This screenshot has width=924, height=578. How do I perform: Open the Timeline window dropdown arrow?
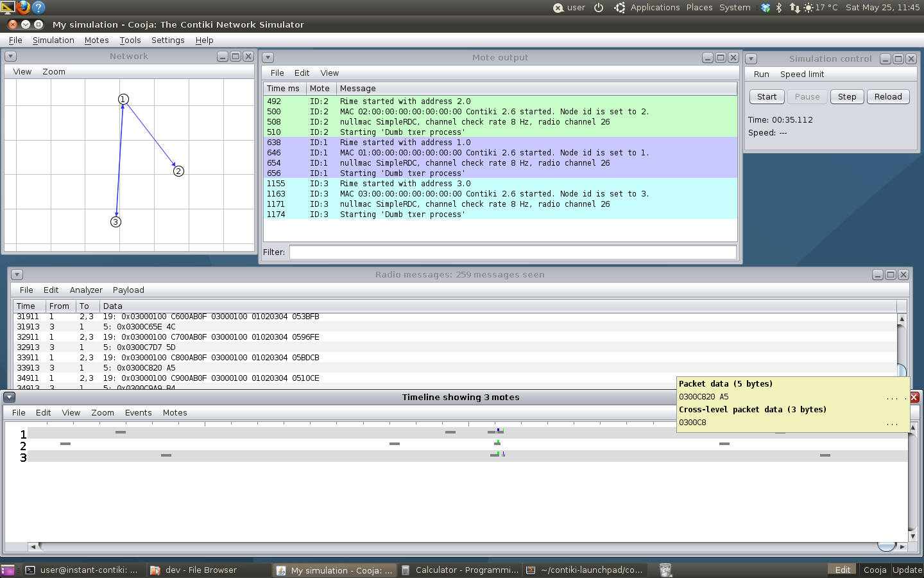[9, 398]
